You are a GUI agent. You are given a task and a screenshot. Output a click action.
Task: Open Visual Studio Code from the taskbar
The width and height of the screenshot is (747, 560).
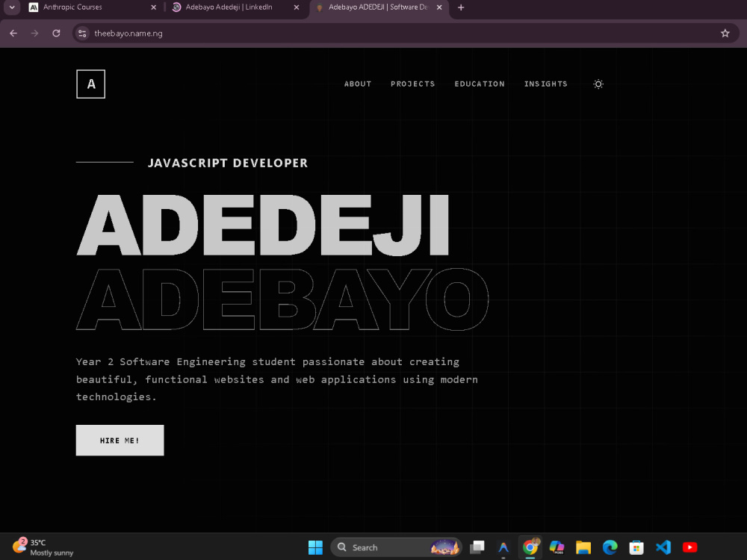[x=663, y=547]
